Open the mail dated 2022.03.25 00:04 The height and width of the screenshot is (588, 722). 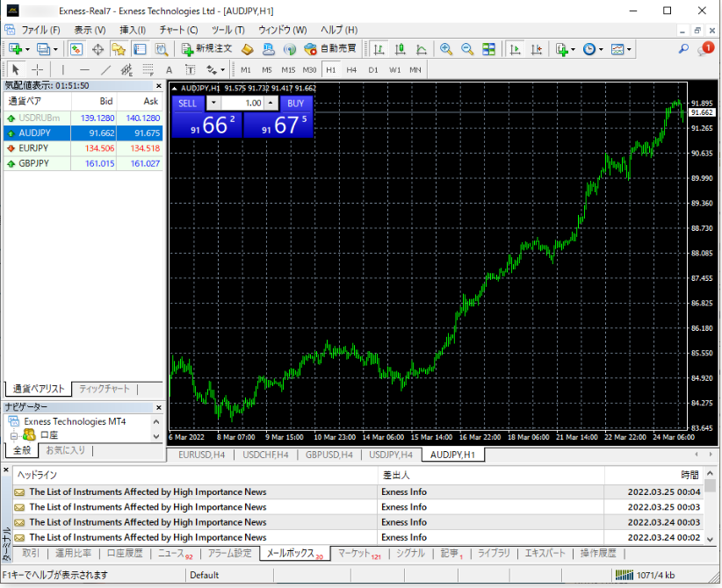tap(357, 492)
